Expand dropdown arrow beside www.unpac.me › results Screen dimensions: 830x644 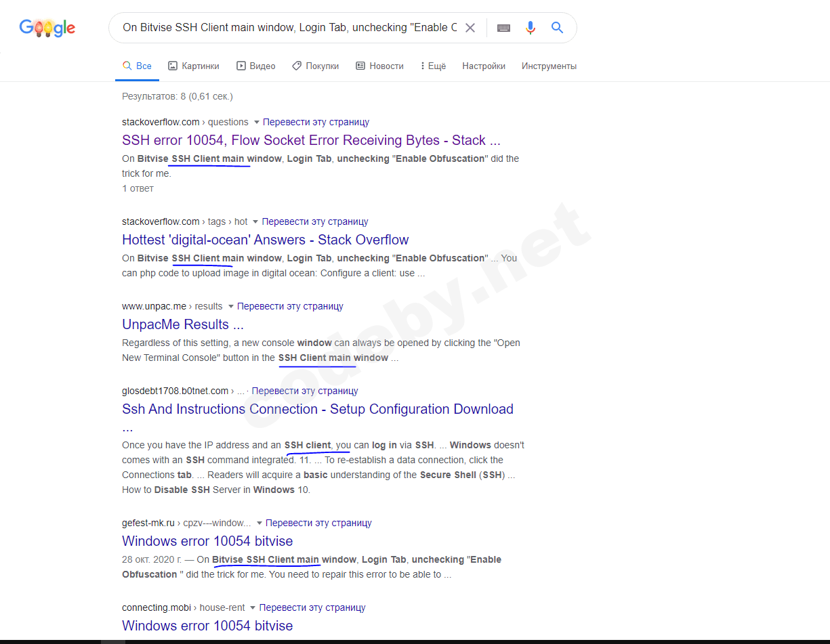[230, 307]
